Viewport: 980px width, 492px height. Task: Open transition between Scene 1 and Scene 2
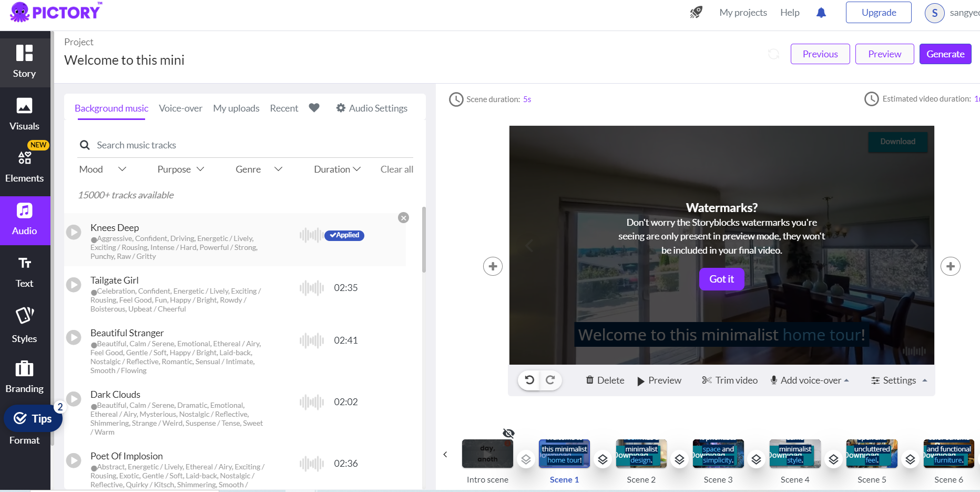coord(603,459)
